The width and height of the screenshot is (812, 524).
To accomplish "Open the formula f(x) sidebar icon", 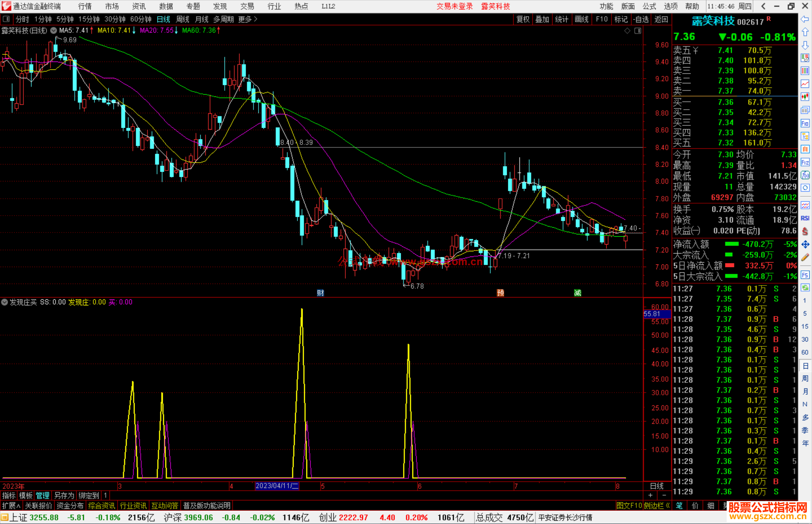I will [x=805, y=175].
